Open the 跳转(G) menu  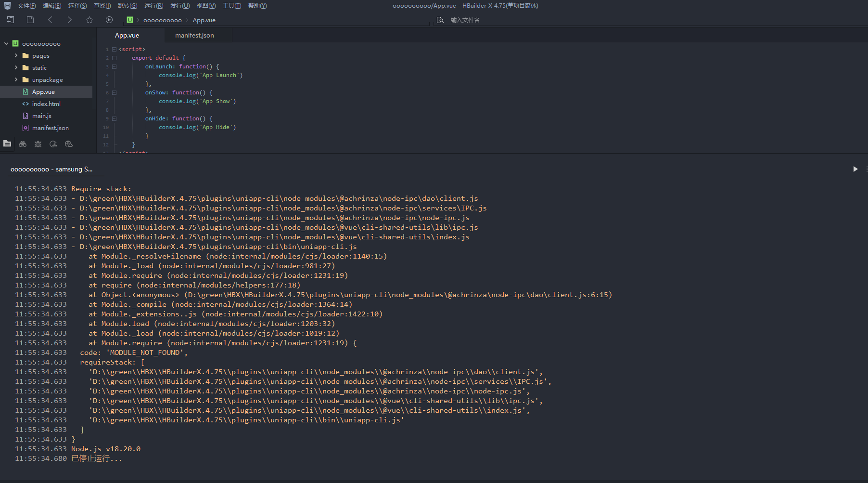(x=128, y=6)
